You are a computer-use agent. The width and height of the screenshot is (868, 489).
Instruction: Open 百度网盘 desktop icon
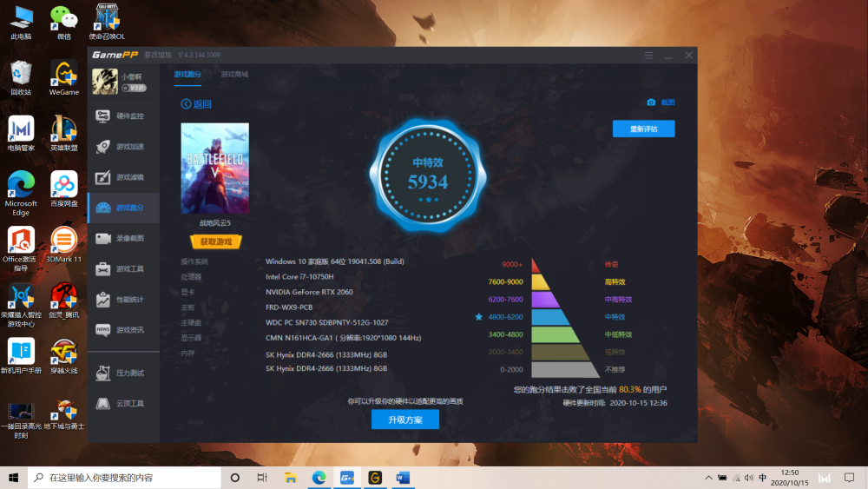[x=63, y=188]
